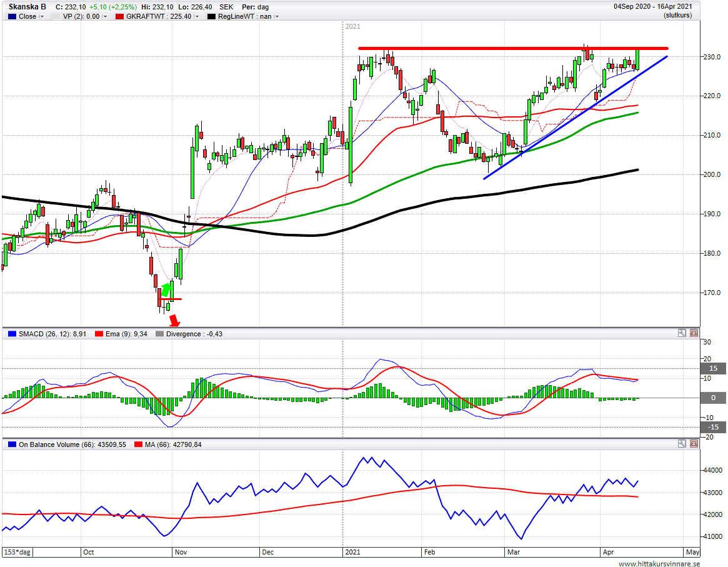Click the 'Lo: 226,40' value
The image size is (728, 567).
point(196,7)
